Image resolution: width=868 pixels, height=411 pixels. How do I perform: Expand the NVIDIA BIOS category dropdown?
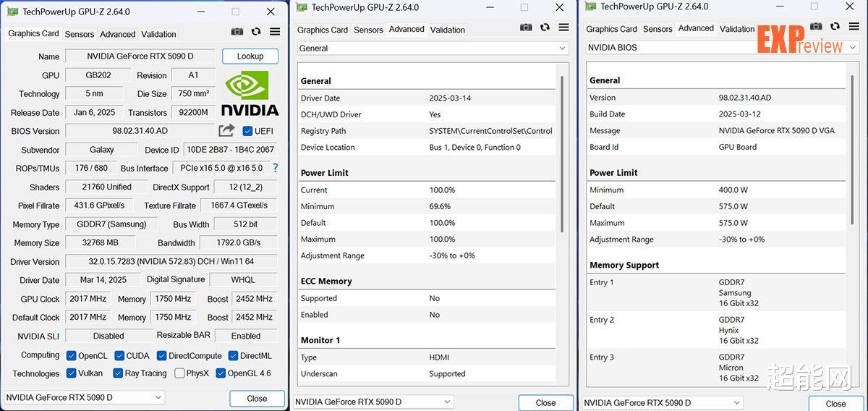coord(722,48)
